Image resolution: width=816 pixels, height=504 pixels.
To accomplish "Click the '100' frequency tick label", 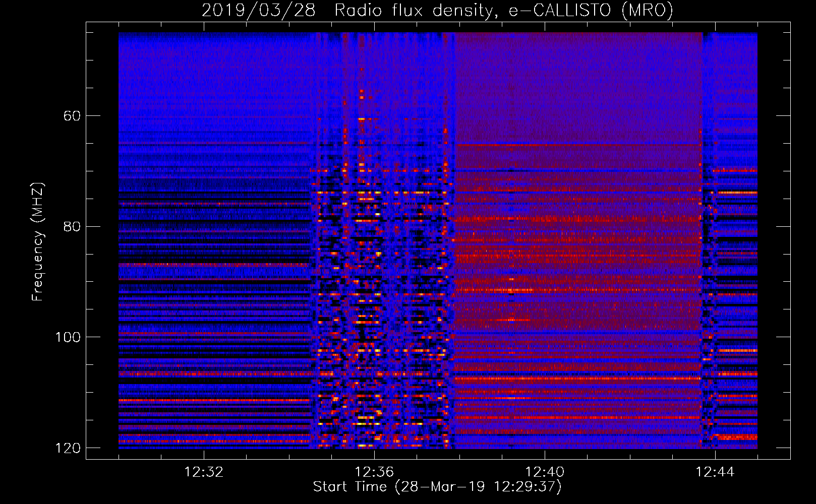I will pos(68,337).
